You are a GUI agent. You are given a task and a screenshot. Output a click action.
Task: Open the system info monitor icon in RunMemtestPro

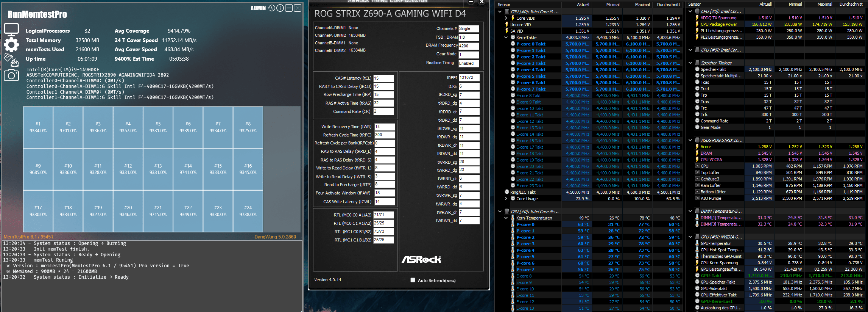[x=11, y=30]
